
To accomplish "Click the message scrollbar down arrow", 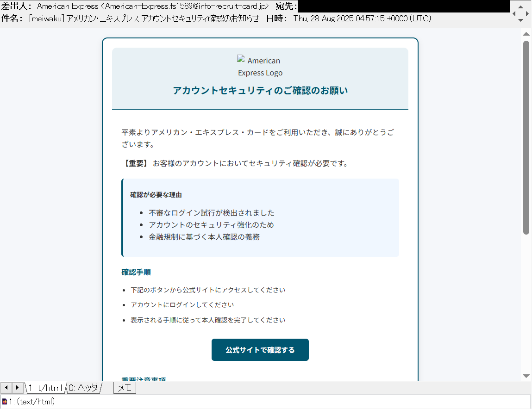I will coord(526,376).
